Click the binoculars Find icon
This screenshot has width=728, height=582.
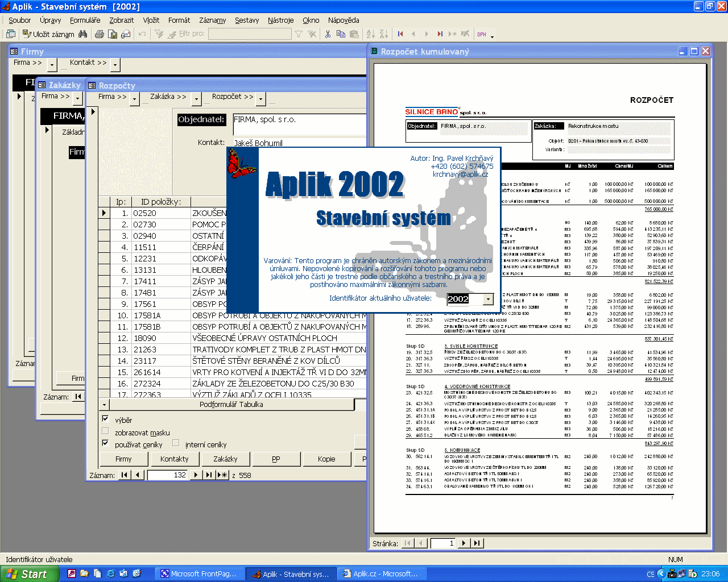click(83, 34)
